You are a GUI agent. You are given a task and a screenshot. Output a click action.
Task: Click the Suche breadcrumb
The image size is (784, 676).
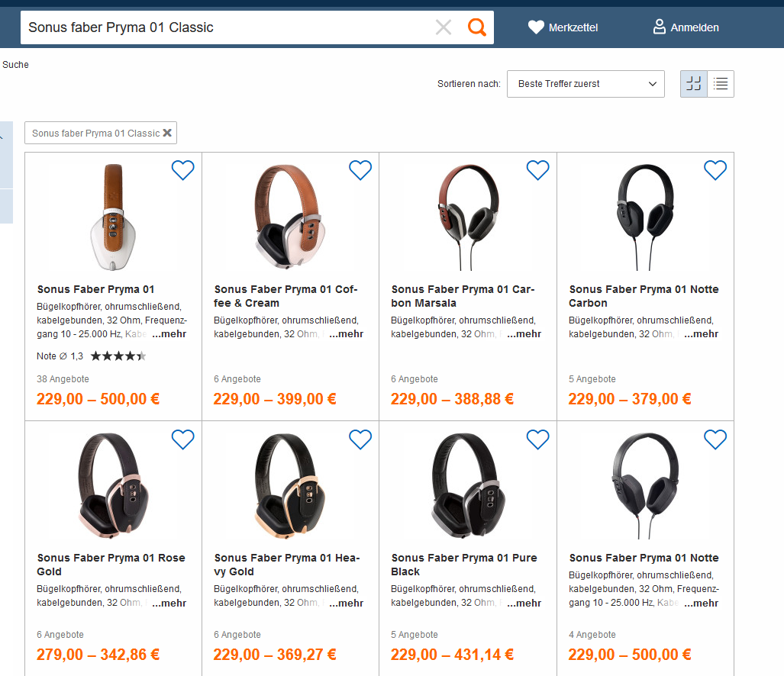point(15,65)
